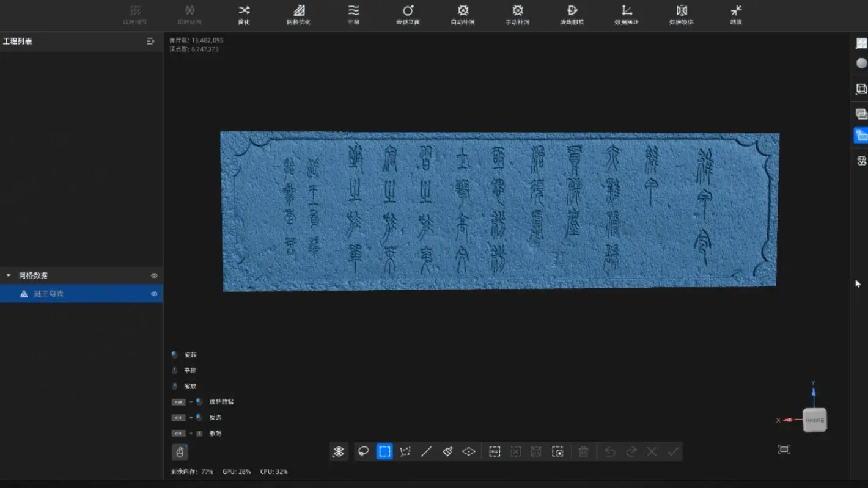
Task: Click the select-all dashed box icon
Action: click(x=495, y=451)
